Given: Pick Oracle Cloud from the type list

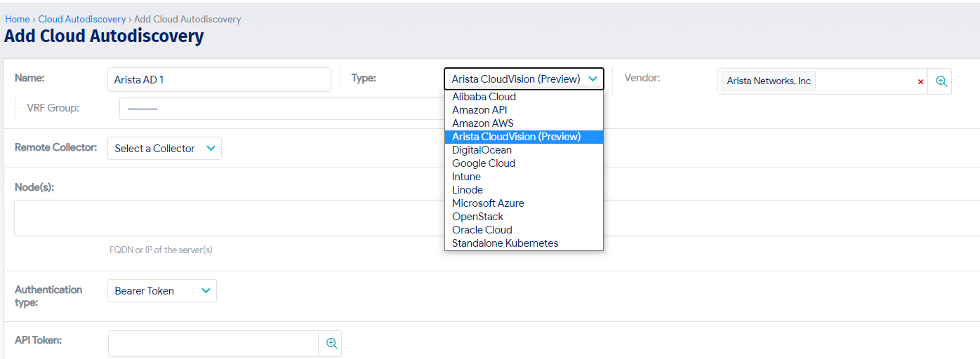Looking at the screenshot, I should 524,230.
